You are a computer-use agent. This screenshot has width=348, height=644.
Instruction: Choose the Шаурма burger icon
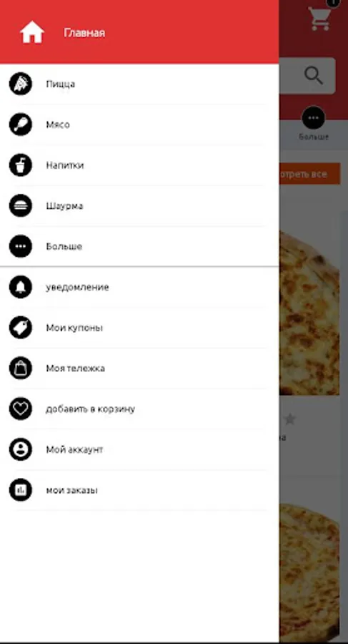pyautogui.click(x=21, y=206)
